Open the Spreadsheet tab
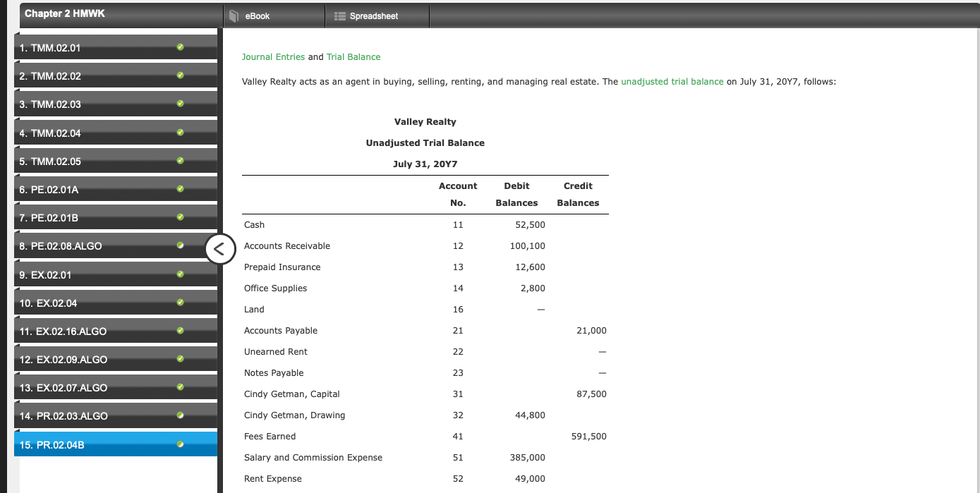The width and height of the screenshot is (980, 493). (375, 14)
